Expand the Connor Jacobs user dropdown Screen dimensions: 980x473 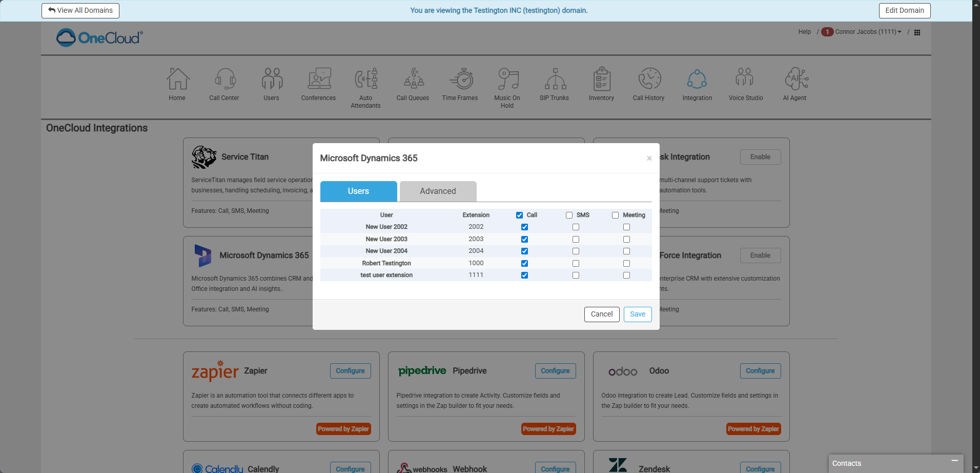[x=868, y=32]
